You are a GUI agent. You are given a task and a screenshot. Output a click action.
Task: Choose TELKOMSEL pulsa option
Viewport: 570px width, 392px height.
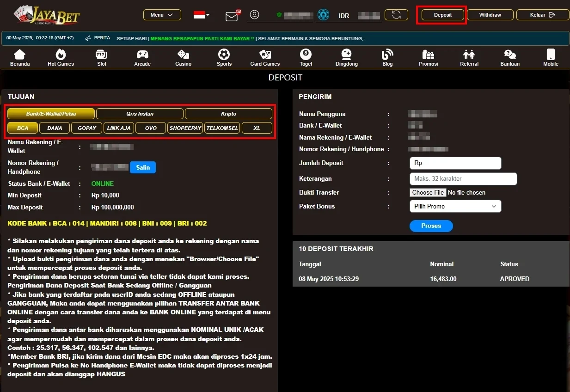click(x=222, y=128)
